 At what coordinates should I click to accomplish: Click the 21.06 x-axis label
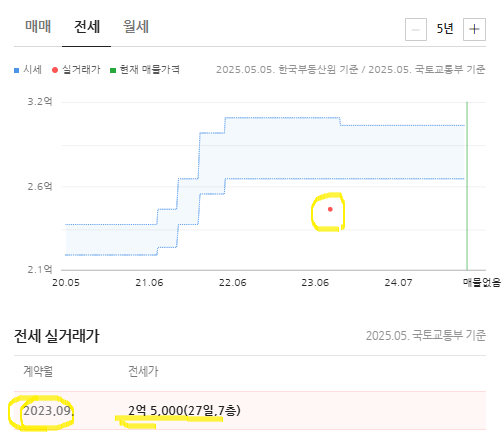pos(149,283)
